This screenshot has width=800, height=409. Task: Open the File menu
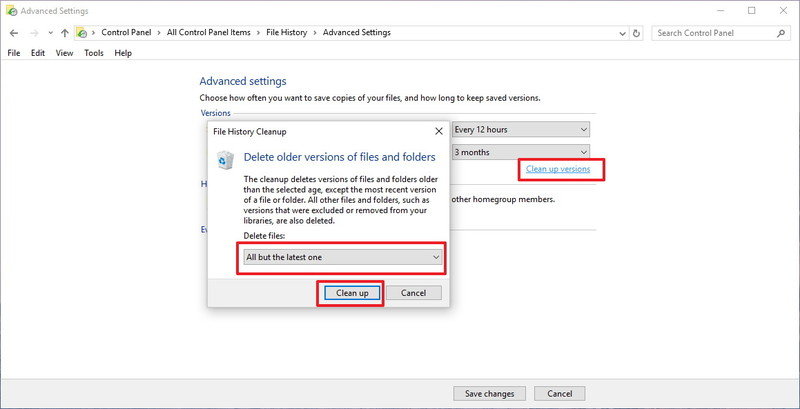pos(14,53)
